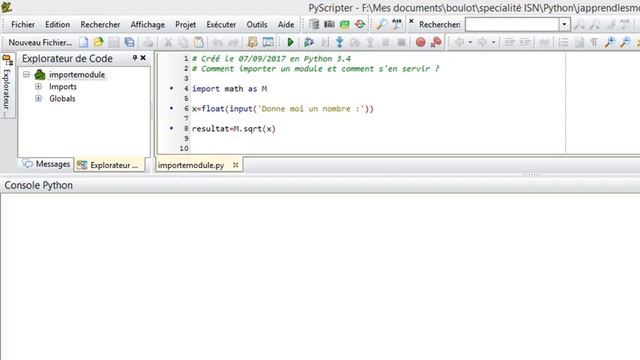The width and height of the screenshot is (640, 360).
Task: Open the Edition menu
Action: point(58,24)
